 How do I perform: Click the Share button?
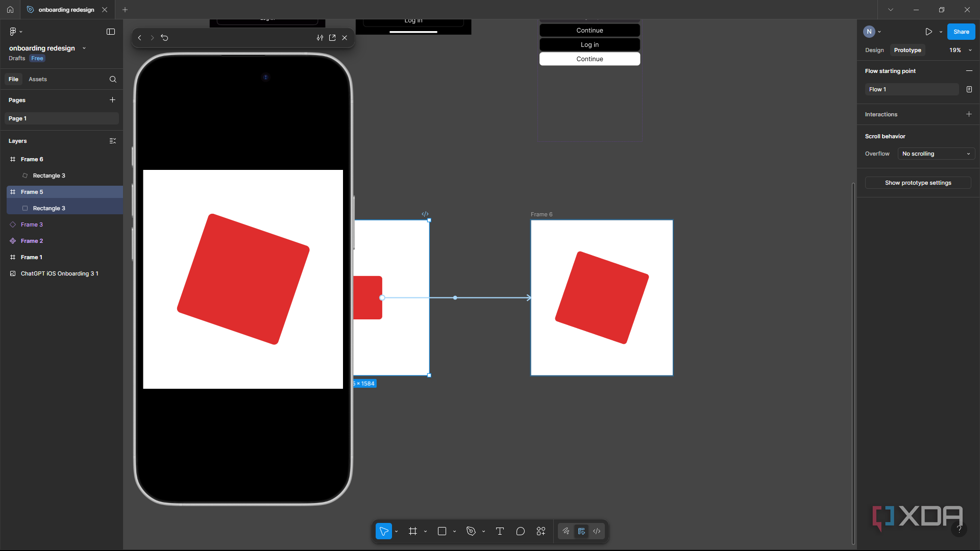point(961,32)
